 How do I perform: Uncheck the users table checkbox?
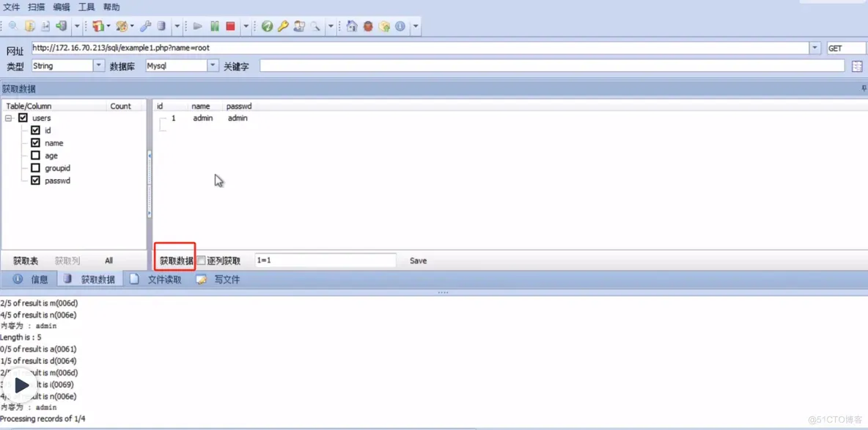pos(23,117)
